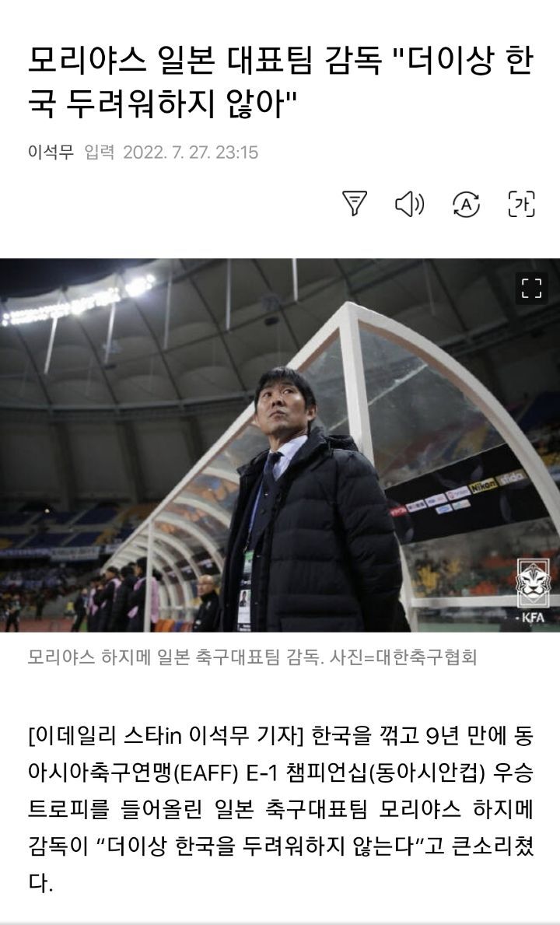Expand the photo to fullscreen
Viewport: 560px width, 925px height.
click(x=531, y=289)
